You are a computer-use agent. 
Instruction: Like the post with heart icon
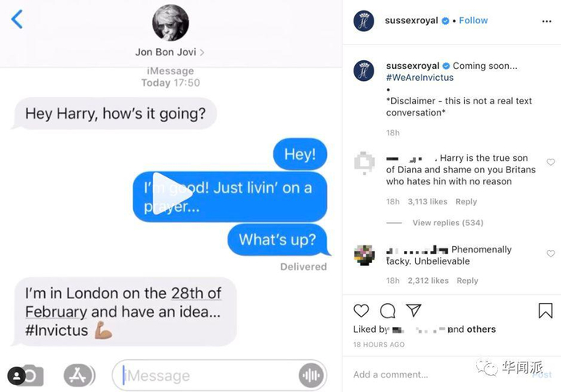point(361,310)
